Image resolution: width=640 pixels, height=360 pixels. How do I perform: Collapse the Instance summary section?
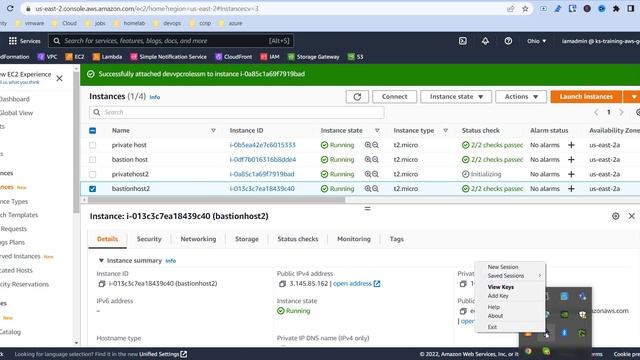(101, 260)
